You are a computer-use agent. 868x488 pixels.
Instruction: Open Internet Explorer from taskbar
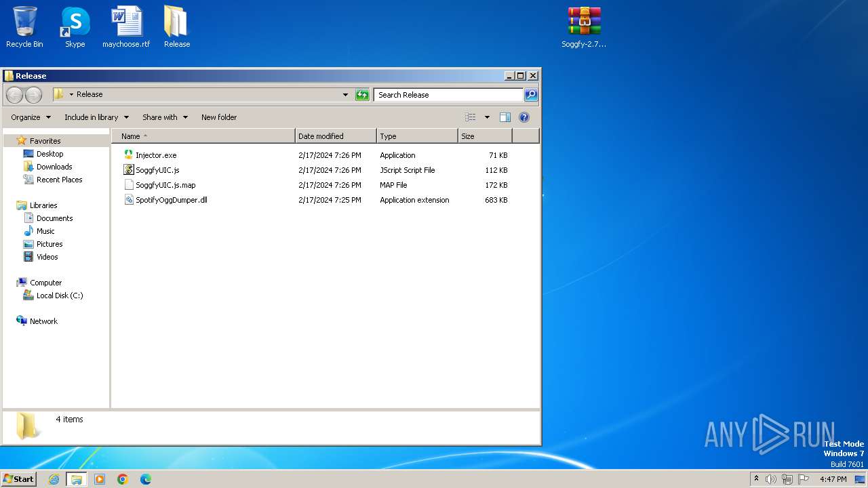[54, 479]
